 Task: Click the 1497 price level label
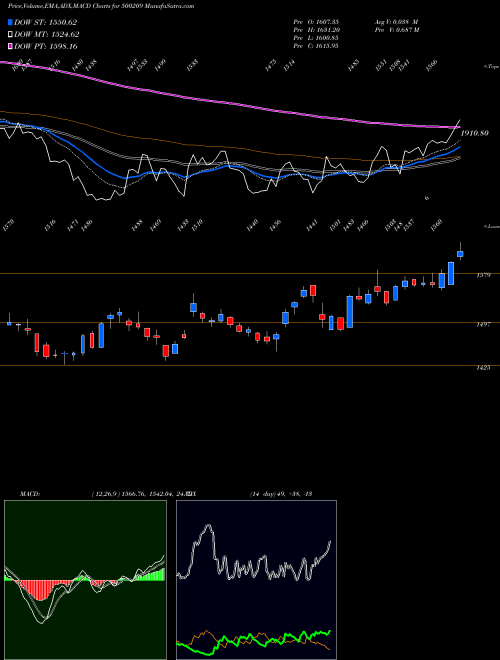pyautogui.click(x=483, y=325)
